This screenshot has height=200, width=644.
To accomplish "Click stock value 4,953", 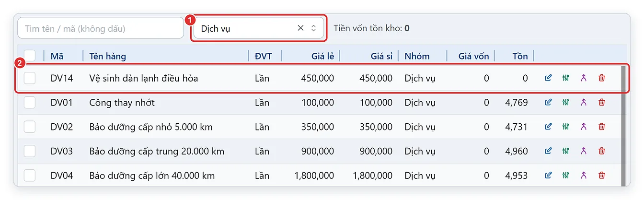I will [x=517, y=176].
